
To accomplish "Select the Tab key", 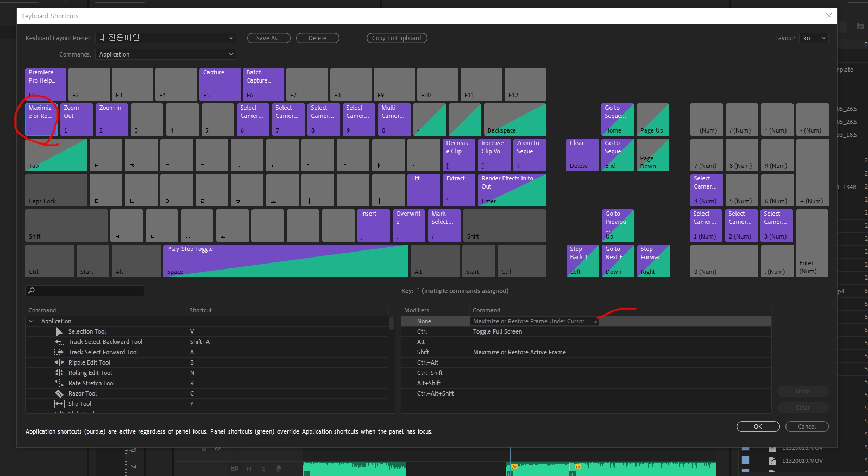I will (56, 155).
